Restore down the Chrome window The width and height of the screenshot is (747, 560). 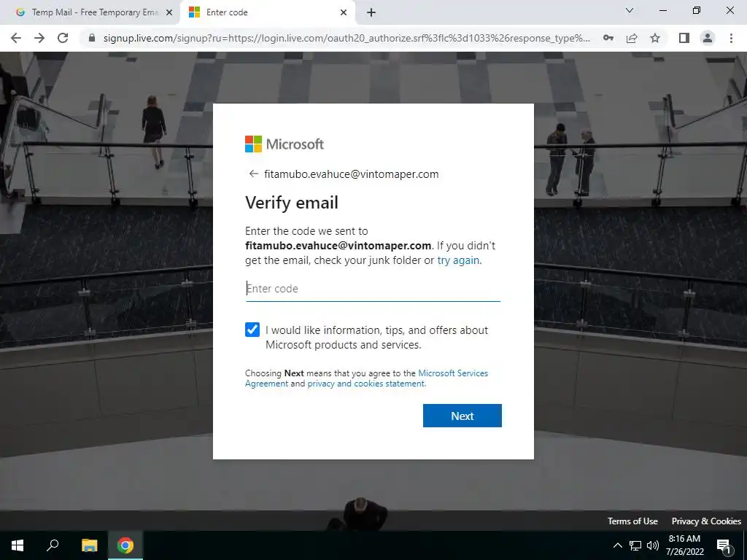point(697,10)
